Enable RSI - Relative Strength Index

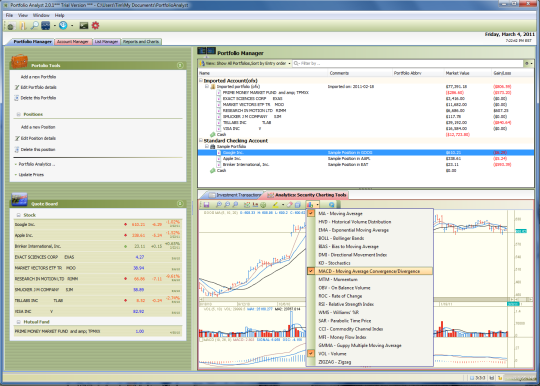[x=370, y=304]
